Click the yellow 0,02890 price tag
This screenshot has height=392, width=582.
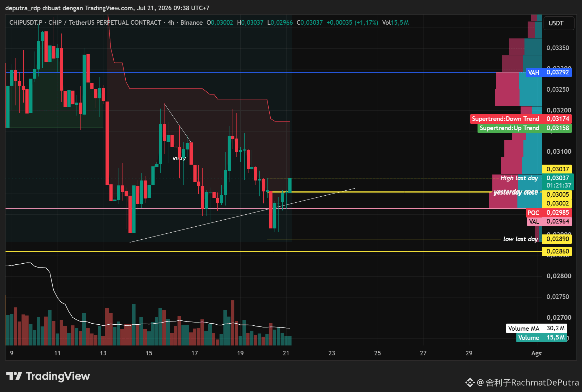point(557,239)
